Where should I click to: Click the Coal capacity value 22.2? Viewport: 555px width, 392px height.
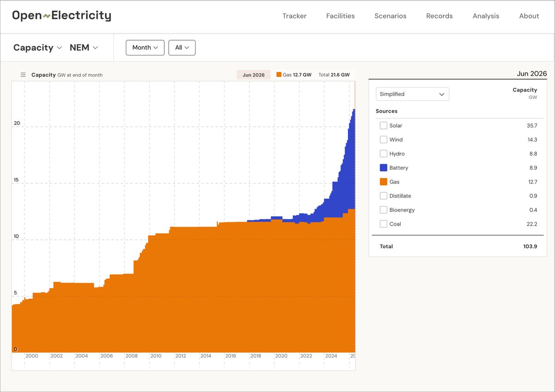click(532, 224)
